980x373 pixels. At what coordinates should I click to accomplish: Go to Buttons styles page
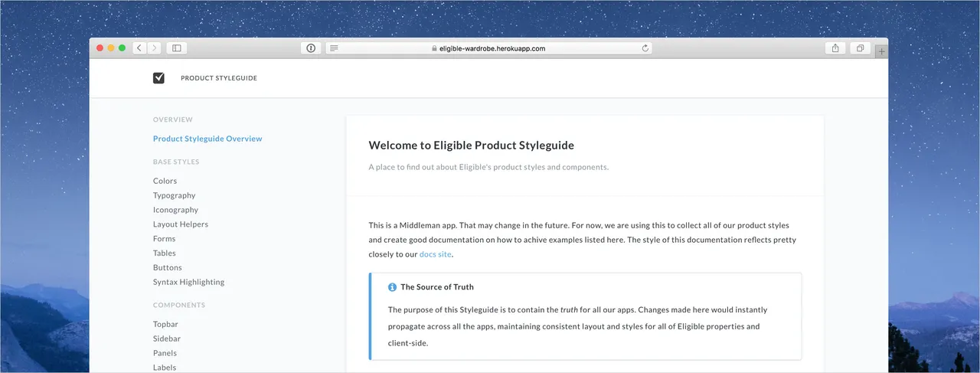tap(168, 267)
